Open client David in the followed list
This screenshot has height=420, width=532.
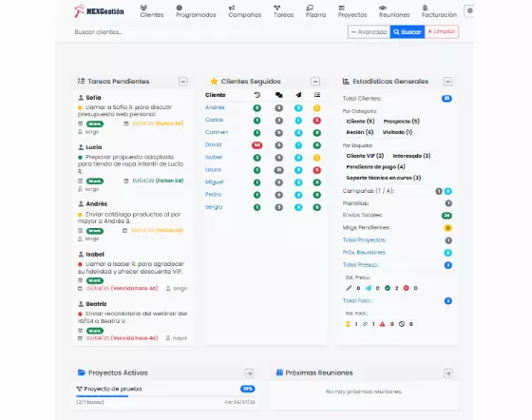tap(213, 144)
